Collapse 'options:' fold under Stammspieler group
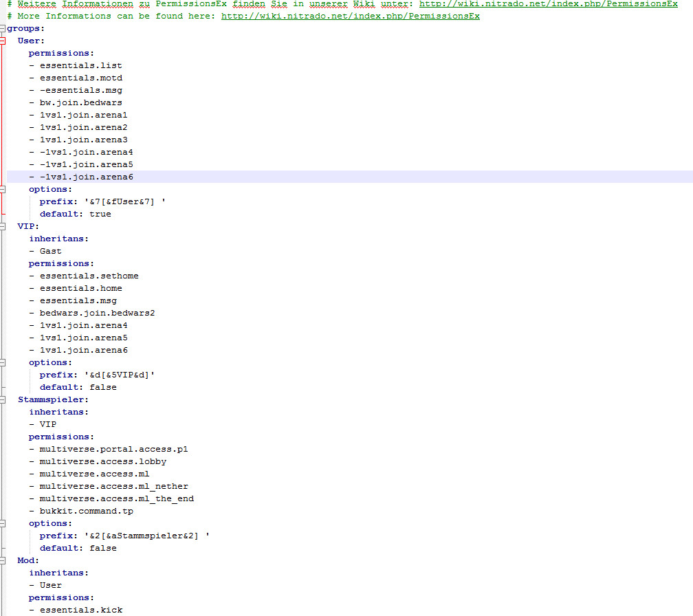Viewport: 693px width, 616px height. [2, 523]
